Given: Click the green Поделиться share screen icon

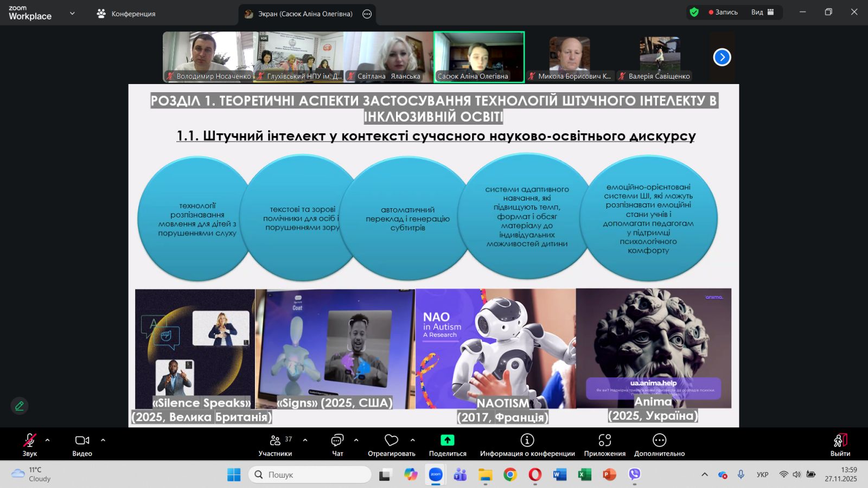Looking at the screenshot, I should 447,440.
